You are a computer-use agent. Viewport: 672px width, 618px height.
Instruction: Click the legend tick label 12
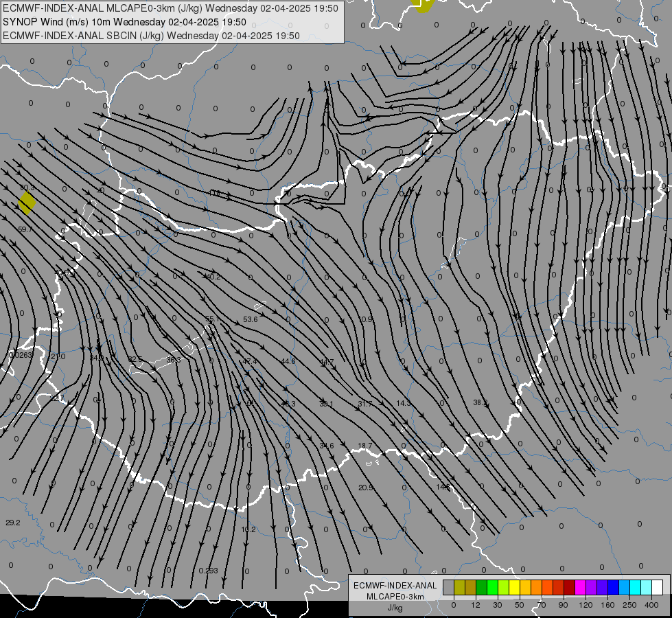click(x=475, y=605)
